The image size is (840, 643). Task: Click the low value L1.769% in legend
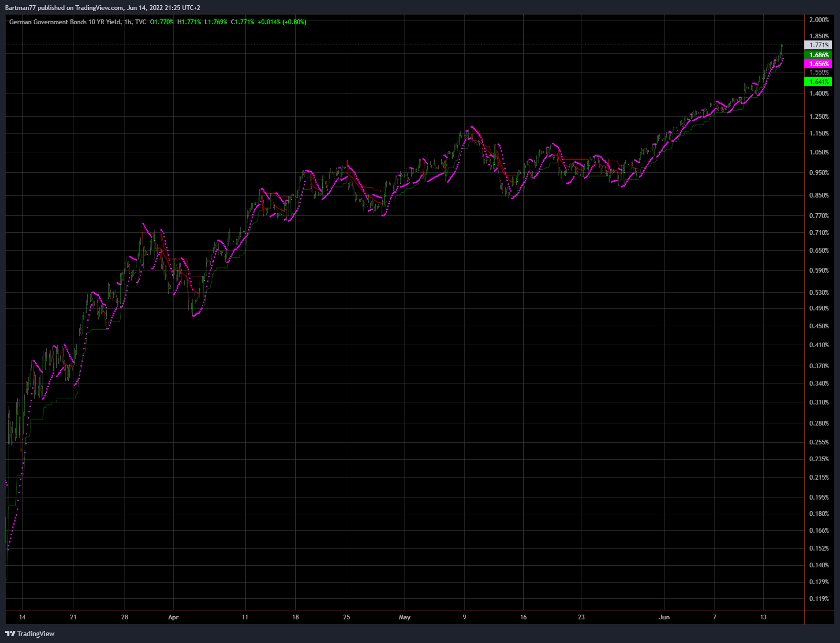(x=216, y=22)
